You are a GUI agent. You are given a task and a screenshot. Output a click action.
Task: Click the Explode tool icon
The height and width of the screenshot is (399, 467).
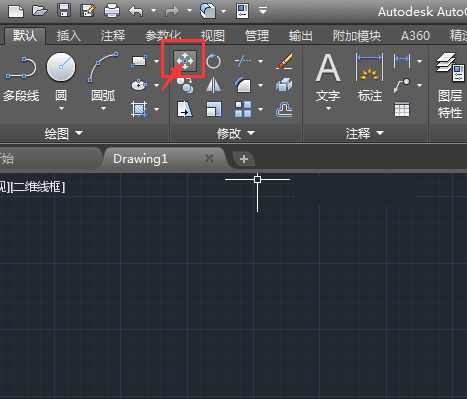click(284, 85)
